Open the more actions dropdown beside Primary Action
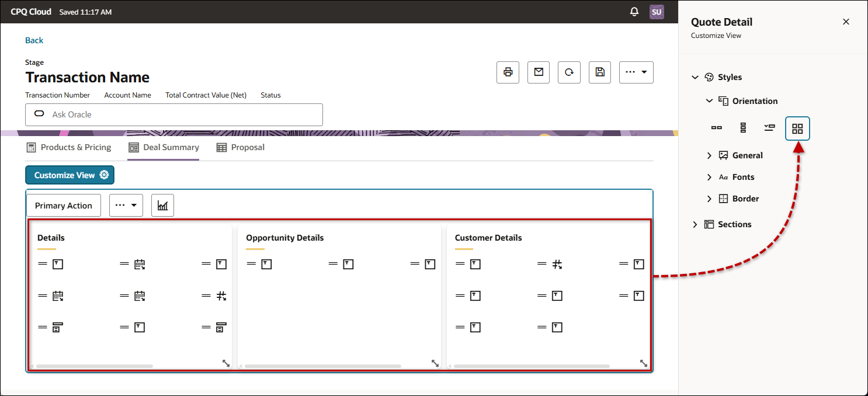868x396 pixels. click(x=126, y=205)
